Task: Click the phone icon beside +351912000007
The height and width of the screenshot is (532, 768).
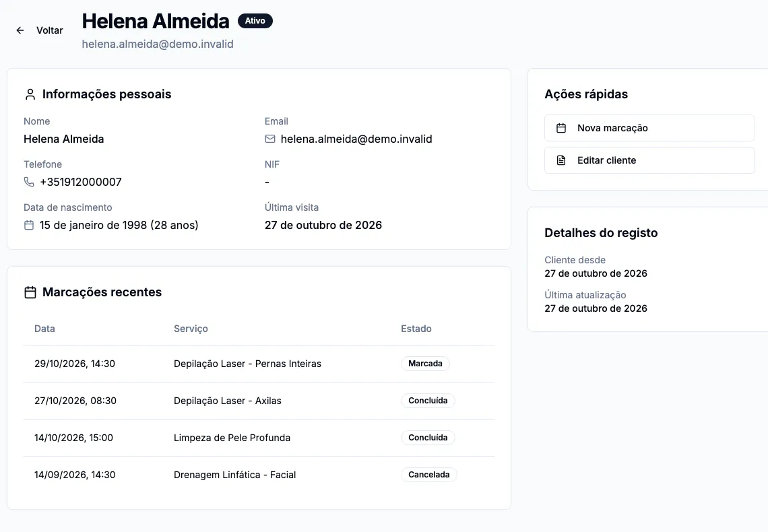Action: click(x=29, y=182)
